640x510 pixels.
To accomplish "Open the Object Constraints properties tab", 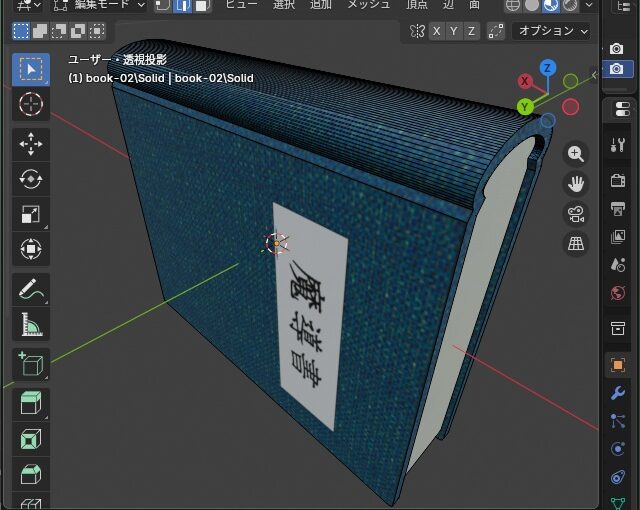I will tap(618, 477).
